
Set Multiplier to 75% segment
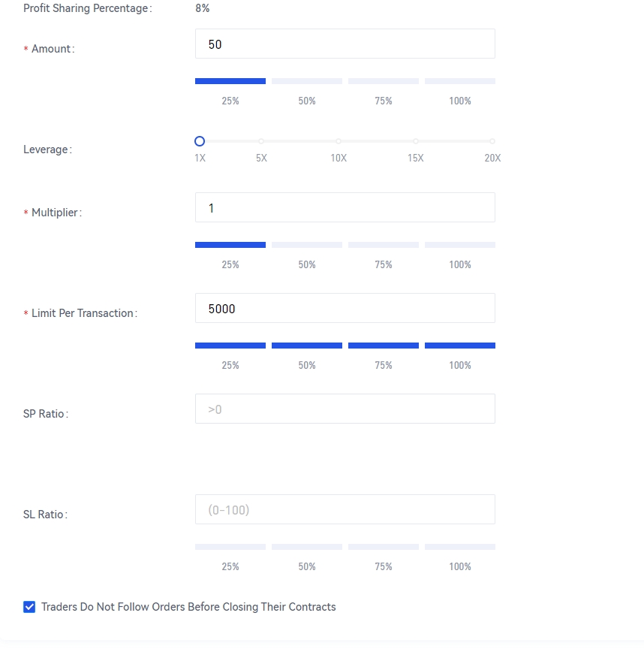pyautogui.click(x=384, y=245)
